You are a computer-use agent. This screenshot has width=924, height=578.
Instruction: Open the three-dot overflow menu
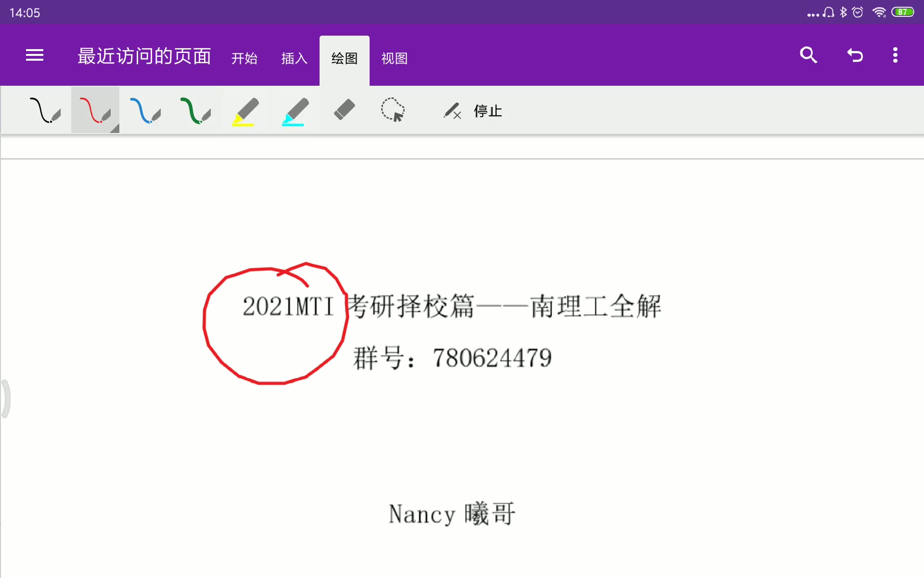pyautogui.click(x=895, y=55)
